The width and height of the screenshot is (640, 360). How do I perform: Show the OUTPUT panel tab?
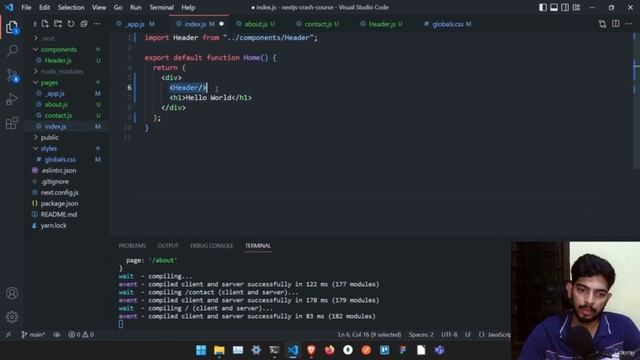(168, 246)
